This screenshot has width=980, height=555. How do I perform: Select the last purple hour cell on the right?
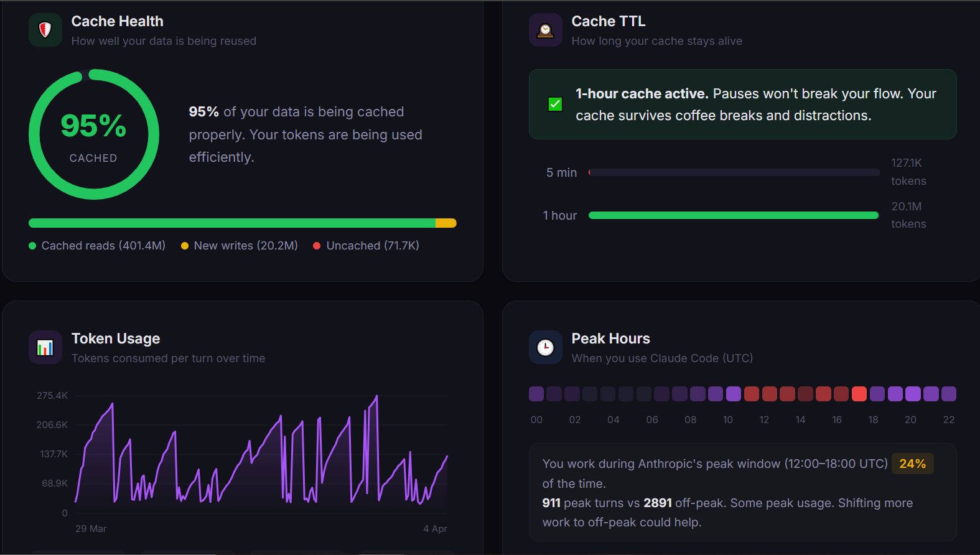click(x=949, y=394)
